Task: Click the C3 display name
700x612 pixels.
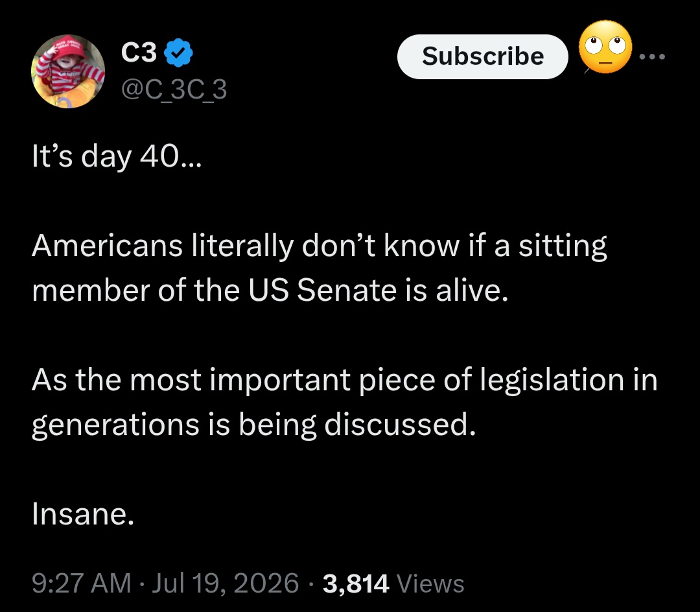Action: click(139, 53)
